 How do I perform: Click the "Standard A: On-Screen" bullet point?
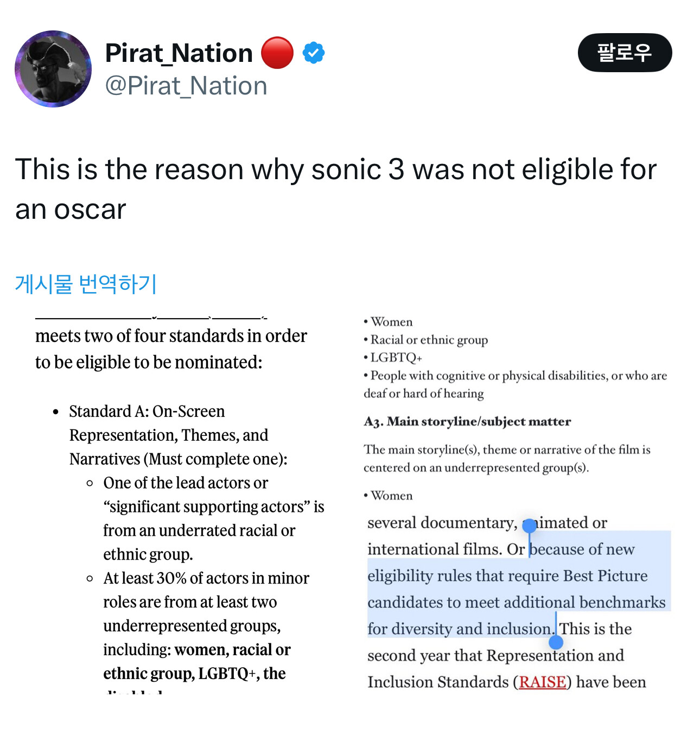147,411
